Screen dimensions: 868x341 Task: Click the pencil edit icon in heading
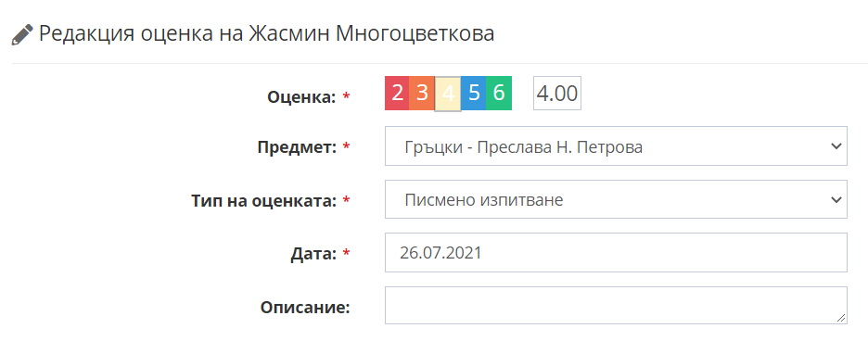pos(22,34)
